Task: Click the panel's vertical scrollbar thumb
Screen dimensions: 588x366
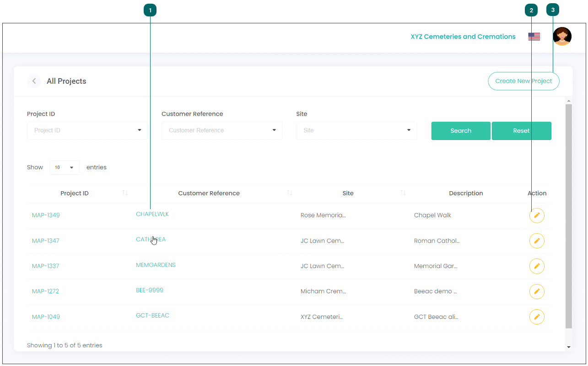Action: (x=569, y=216)
